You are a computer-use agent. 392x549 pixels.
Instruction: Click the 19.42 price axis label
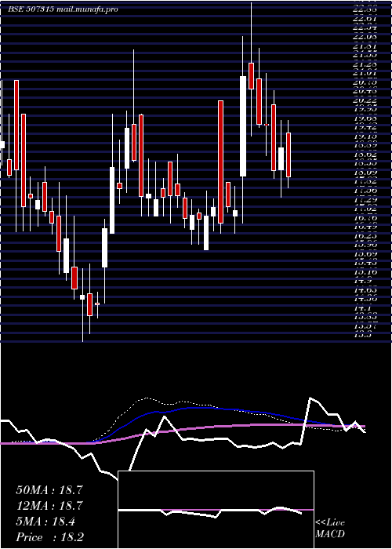(x=365, y=127)
